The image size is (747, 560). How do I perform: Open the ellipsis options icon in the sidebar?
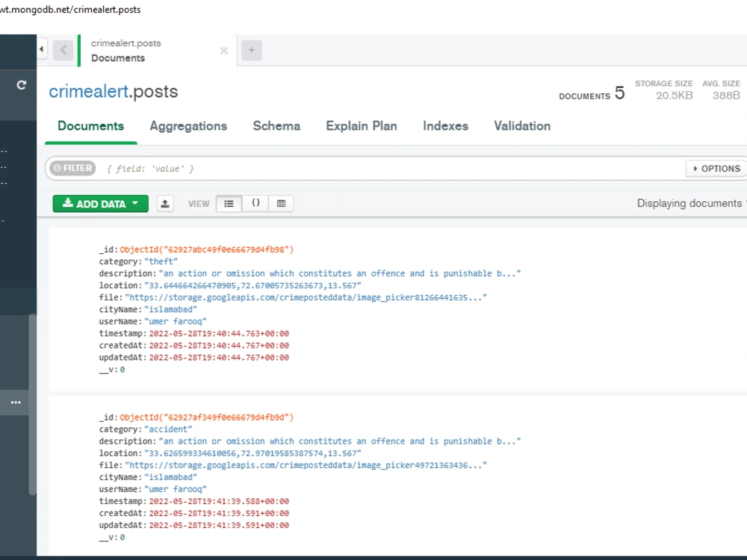16,402
